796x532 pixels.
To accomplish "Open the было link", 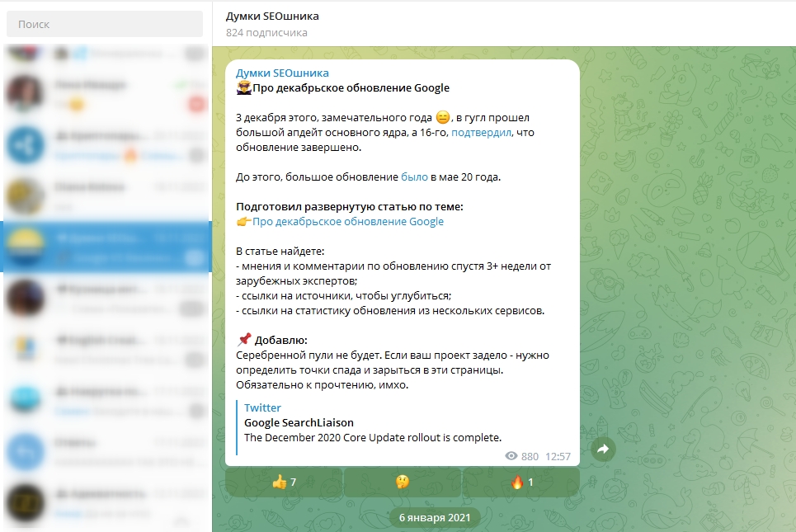I will [x=414, y=177].
